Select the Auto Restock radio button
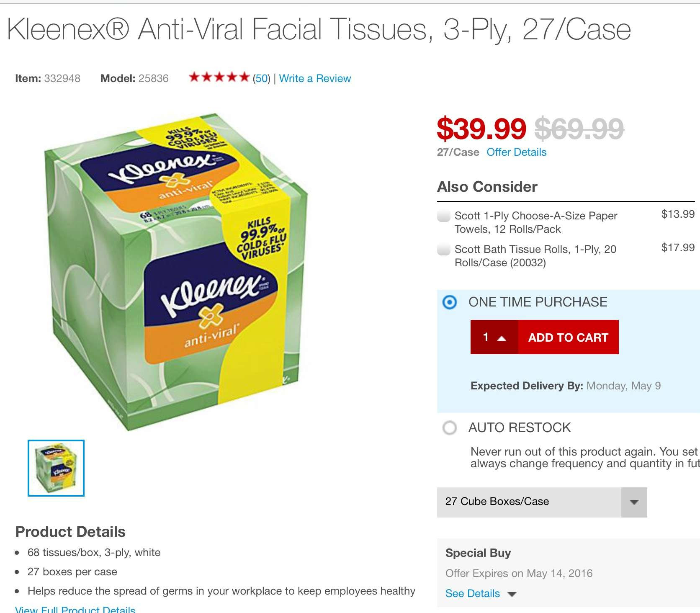The image size is (700, 613). (x=450, y=428)
